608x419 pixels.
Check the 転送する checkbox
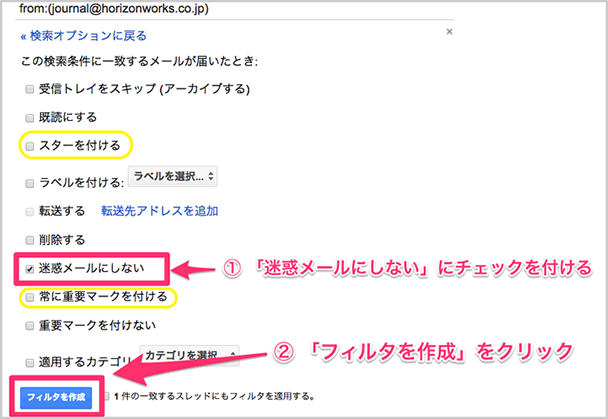click(29, 212)
